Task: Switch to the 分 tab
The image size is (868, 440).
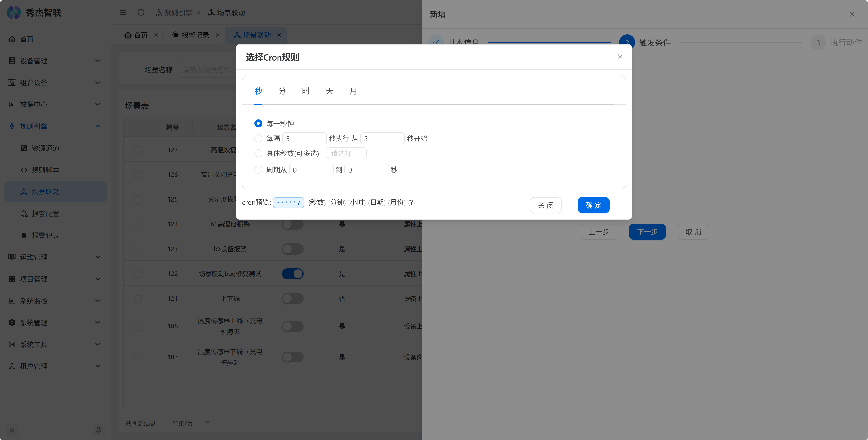Action: tap(282, 91)
